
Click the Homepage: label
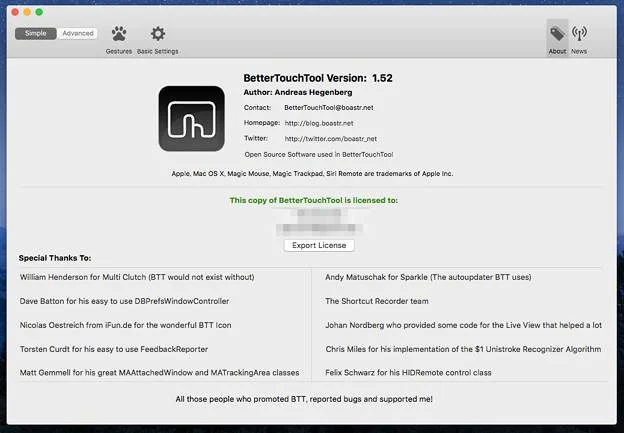tap(262, 123)
